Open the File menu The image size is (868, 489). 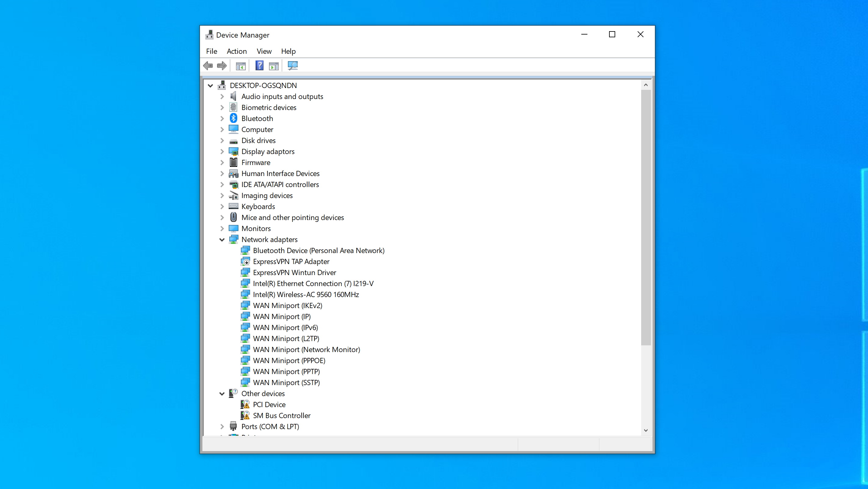click(212, 51)
